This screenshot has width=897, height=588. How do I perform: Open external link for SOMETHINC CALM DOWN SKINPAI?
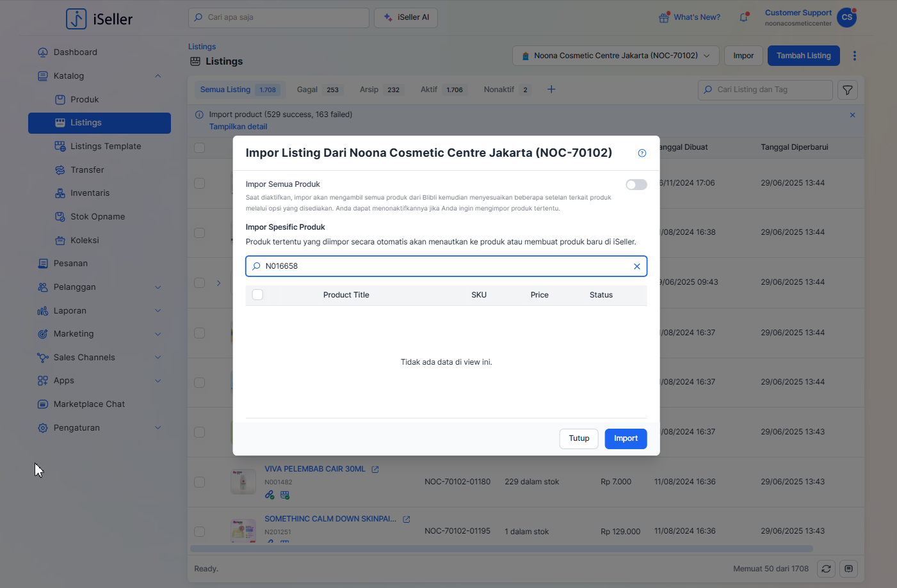[407, 520]
